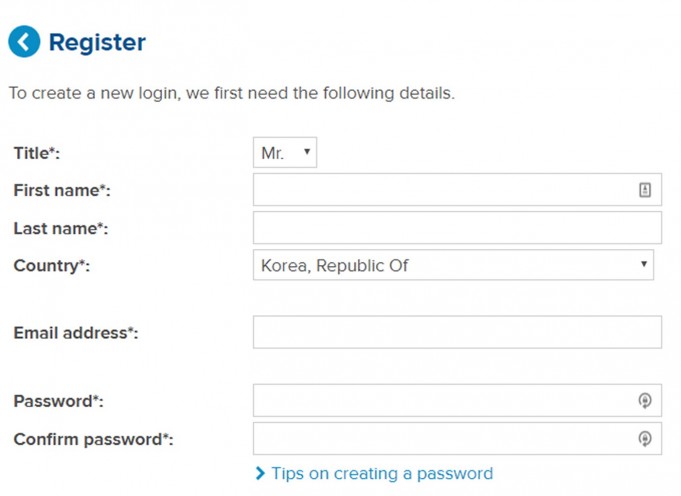Click the Email address* label

coord(76,333)
